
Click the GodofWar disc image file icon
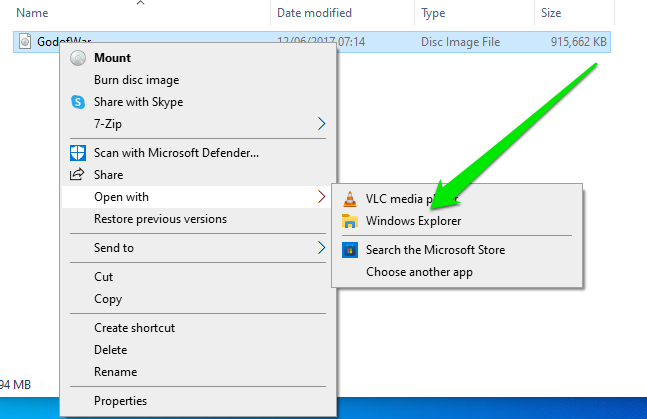(26, 42)
